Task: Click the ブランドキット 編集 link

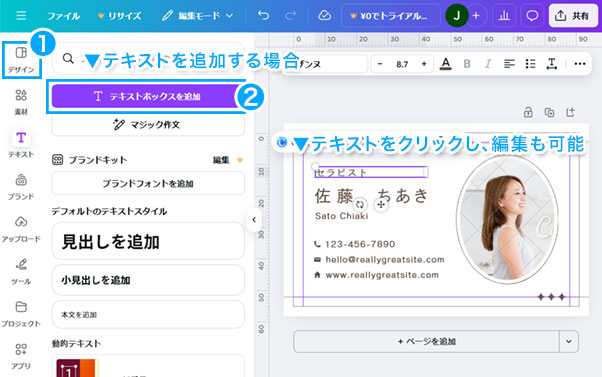Action: (221, 160)
